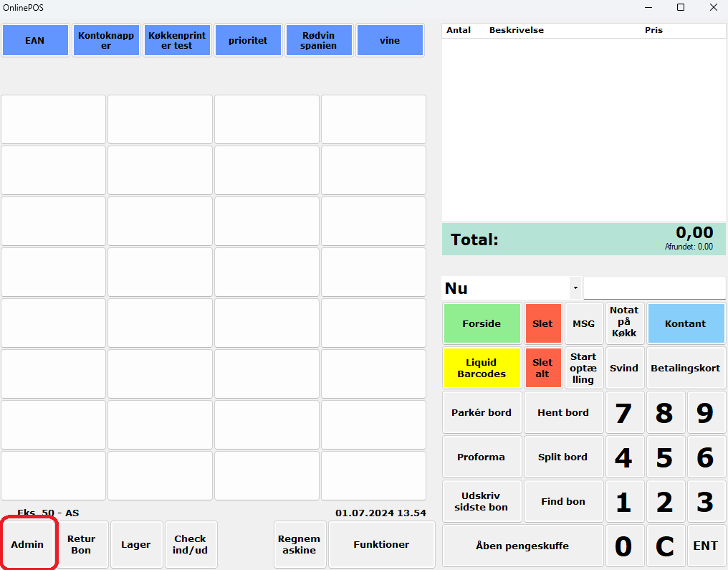Switch to the Rødvin spanien category
728x570 pixels.
[319, 41]
